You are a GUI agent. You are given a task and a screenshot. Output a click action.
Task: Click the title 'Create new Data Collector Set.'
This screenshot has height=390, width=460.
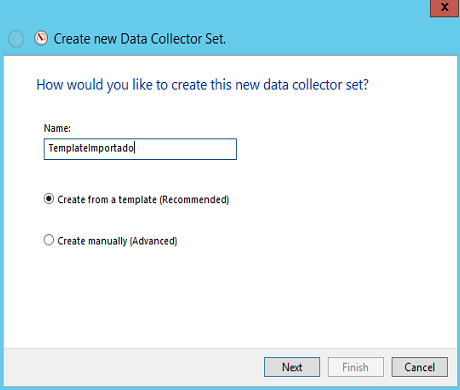point(140,39)
